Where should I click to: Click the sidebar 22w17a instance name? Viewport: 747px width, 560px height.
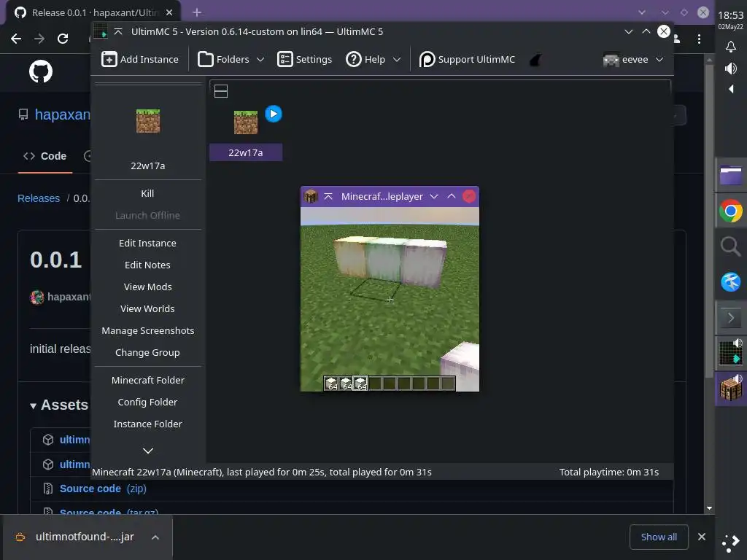pyautogui.click(x=147, y=166)
